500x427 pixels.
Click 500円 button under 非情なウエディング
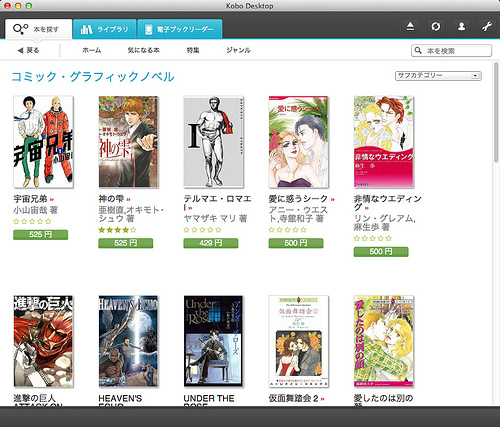[381, 252]
